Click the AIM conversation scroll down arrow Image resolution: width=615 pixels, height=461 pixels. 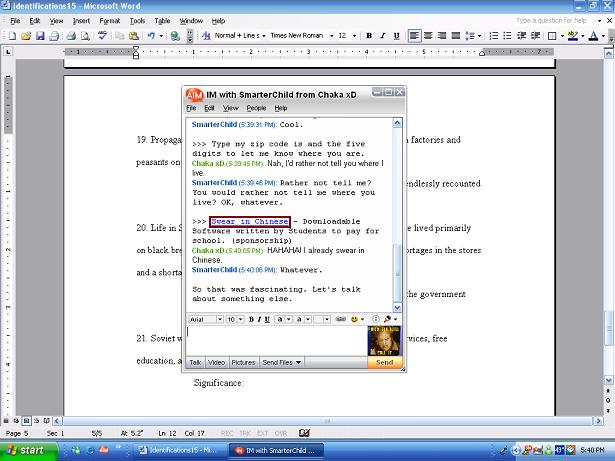397,308
